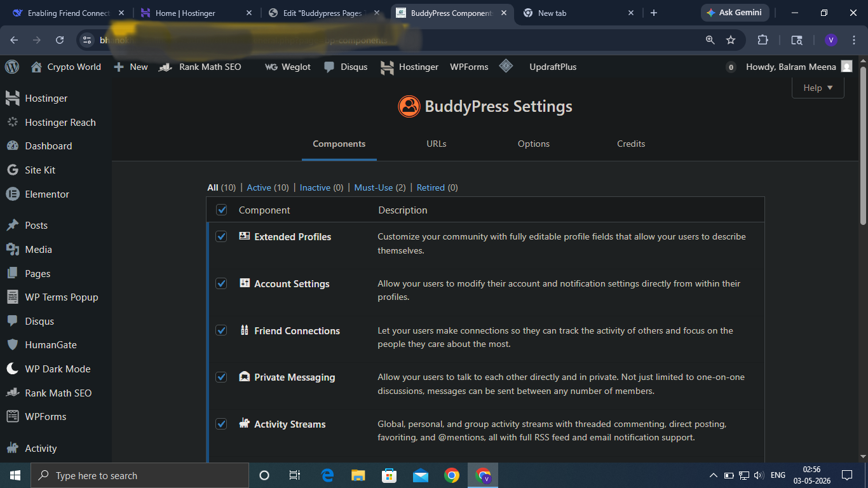Open WP Terms Popup menu icon
This screenshot has width=868, height=488.
[13, 297]
